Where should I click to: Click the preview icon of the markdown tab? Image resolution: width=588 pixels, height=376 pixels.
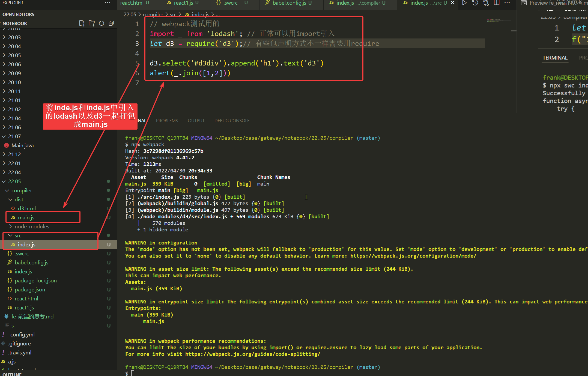pos(524,3)
